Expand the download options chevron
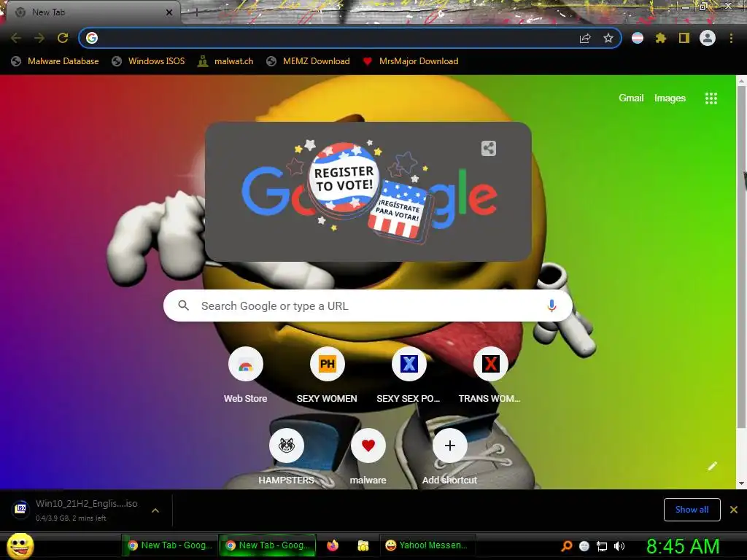 [155, 510]
